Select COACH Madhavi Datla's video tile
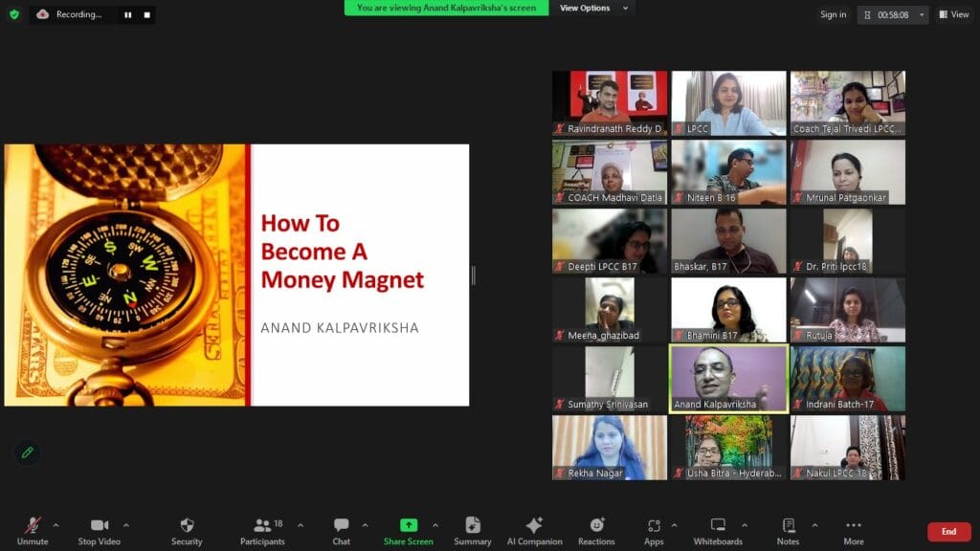 pyautogui.click(x=610, y=172)
